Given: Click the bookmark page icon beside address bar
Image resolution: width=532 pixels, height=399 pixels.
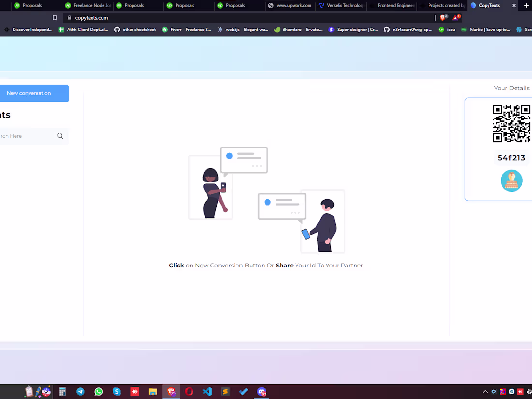Looking at the screenshot, I should tap(55, 17).
